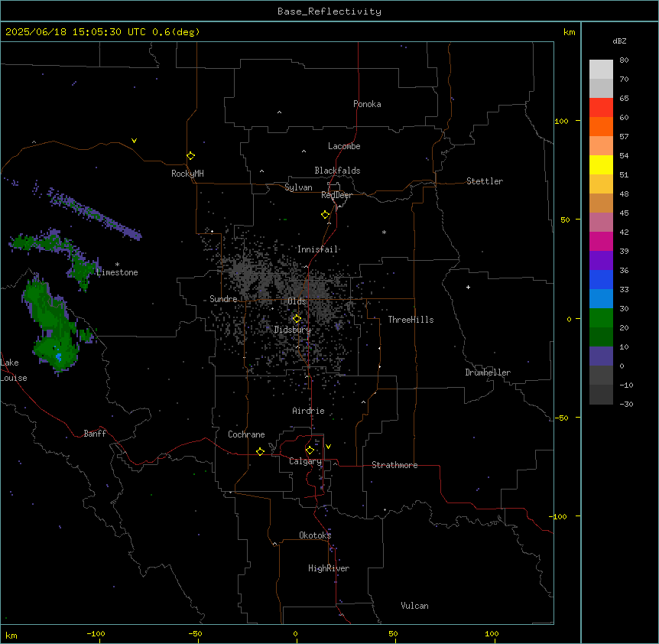Select the asterisk marker east of Innisfail
This screenshot has height=644, width=659.
pyautogui.click(x=384, y=232)
